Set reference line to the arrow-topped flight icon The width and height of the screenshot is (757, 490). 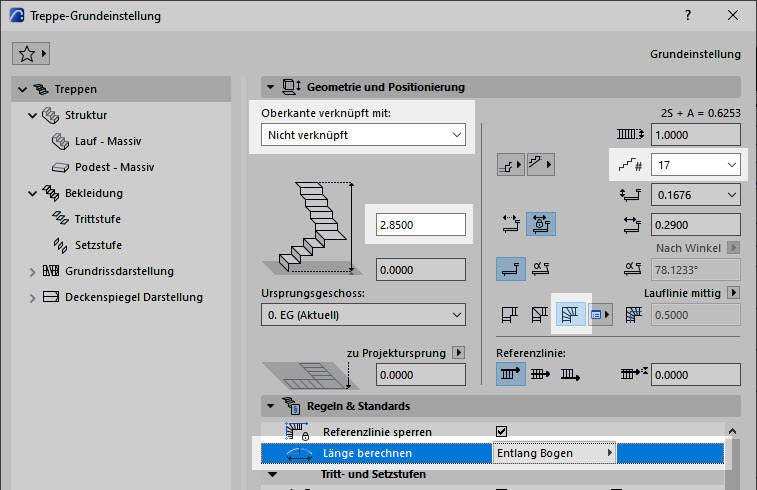pos(511,374)
